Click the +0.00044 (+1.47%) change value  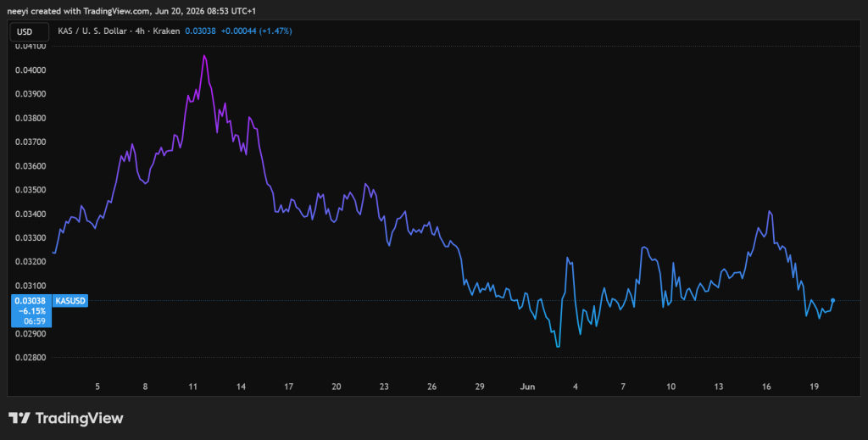coord(256,31)
